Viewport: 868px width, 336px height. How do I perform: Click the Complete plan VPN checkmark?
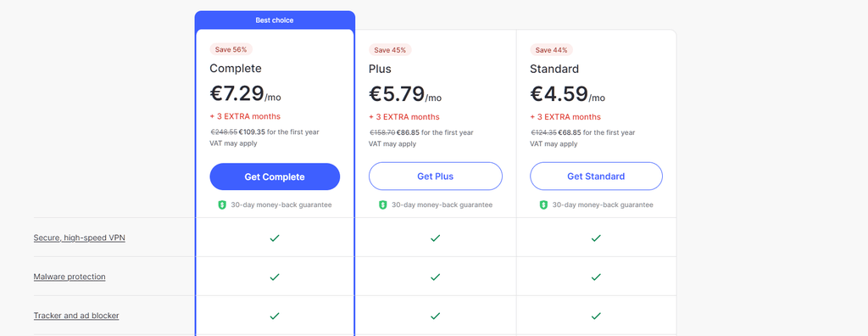point(274,238)
